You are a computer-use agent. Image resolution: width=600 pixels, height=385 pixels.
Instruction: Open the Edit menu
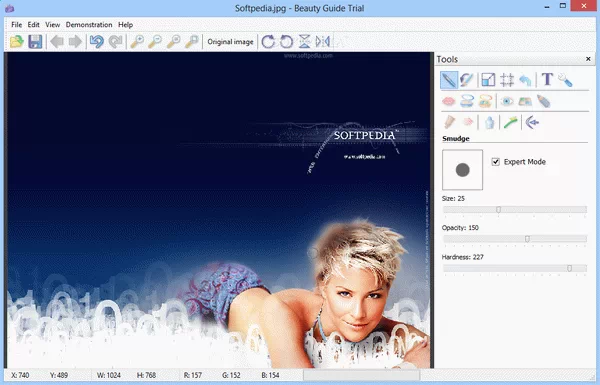(x=33, y=25)
